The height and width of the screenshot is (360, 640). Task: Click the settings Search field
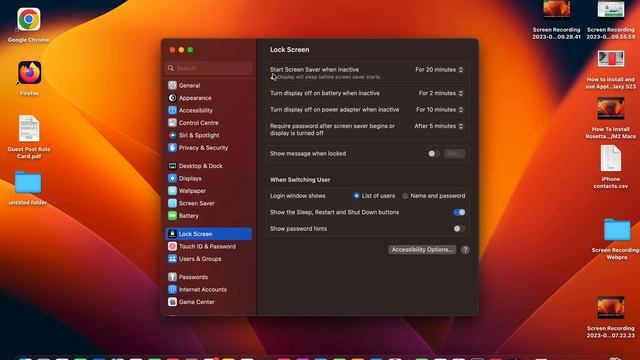[x=209, y=68]
